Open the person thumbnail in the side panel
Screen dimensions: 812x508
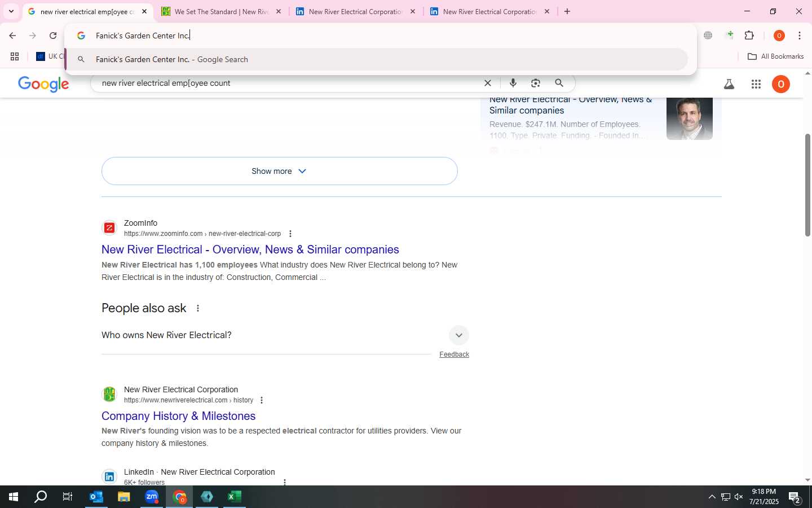pyautogui.click(x=690, y=119)
